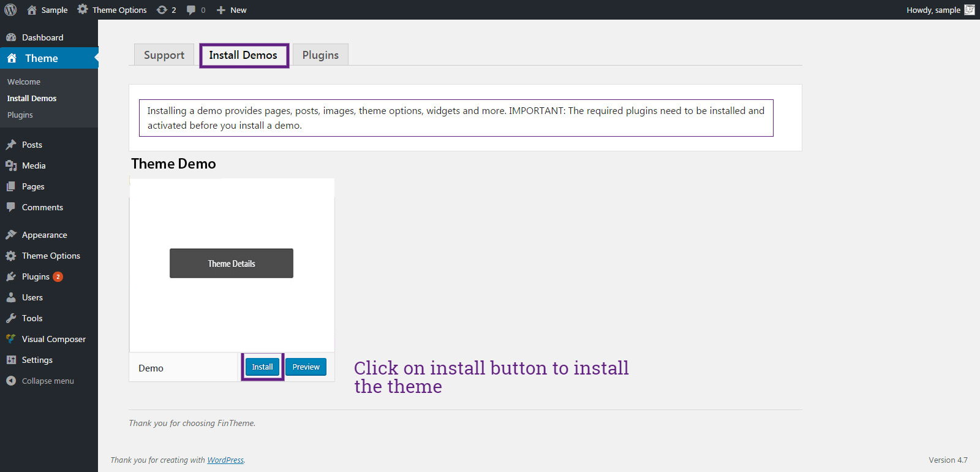Click the Dashboard gauge icon
980x472 pixels.
click(x=11, y=37)
